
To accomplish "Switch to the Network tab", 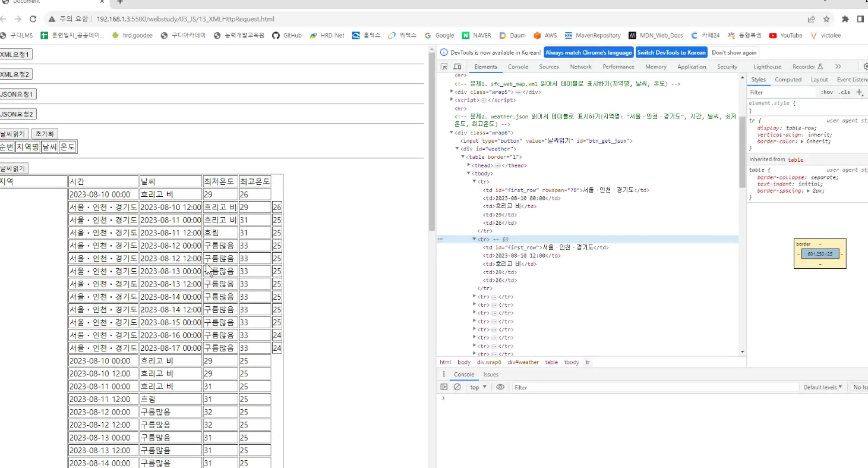I will click(x=580, y=67).
